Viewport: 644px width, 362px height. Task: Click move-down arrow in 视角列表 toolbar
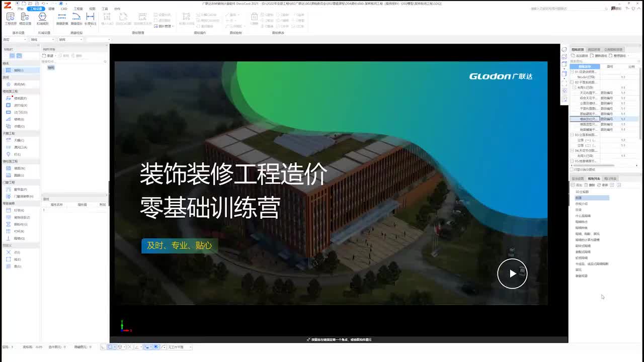pos(618,185)
